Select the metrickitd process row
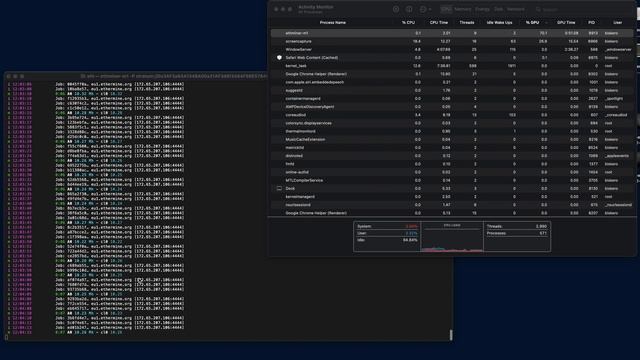Viewport: 640px width, 360px height. (x=452, y=147)
